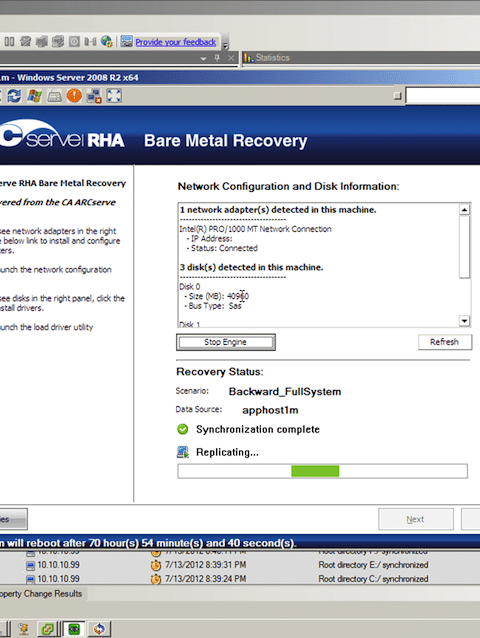Click the grayed server-swap icon in top toolbar
480x638 pixels.
(x=58, y=42)
